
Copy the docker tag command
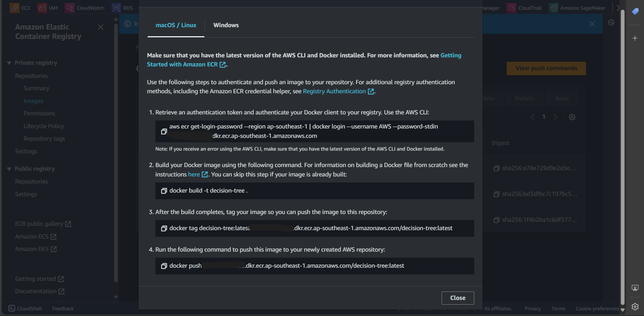pyautogui.click(x=164, y=228)
